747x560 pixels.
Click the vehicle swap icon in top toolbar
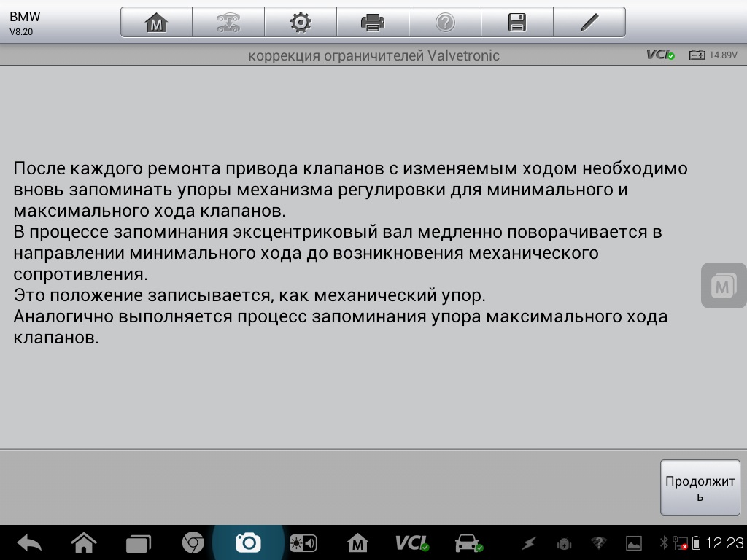point(228,23)
